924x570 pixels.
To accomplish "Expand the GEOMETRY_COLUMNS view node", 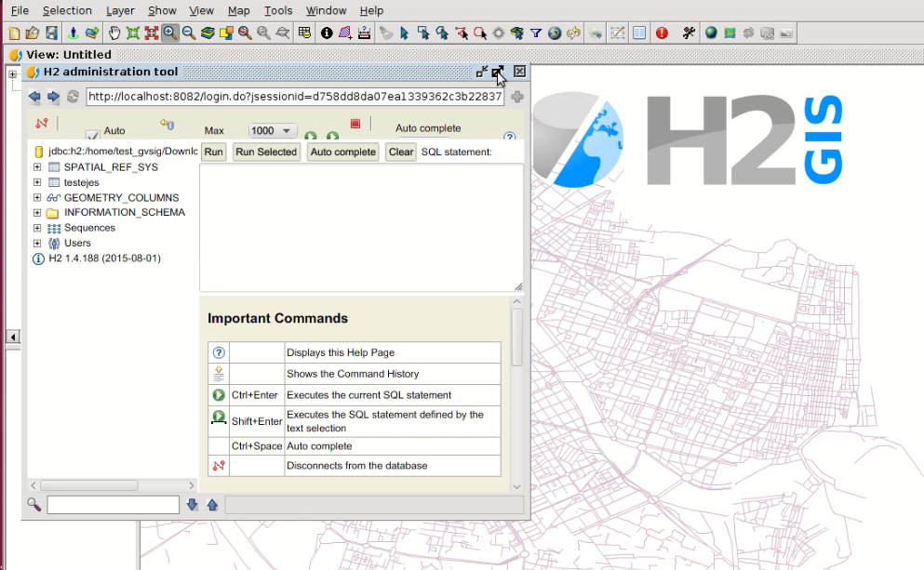I will (37, 198).
